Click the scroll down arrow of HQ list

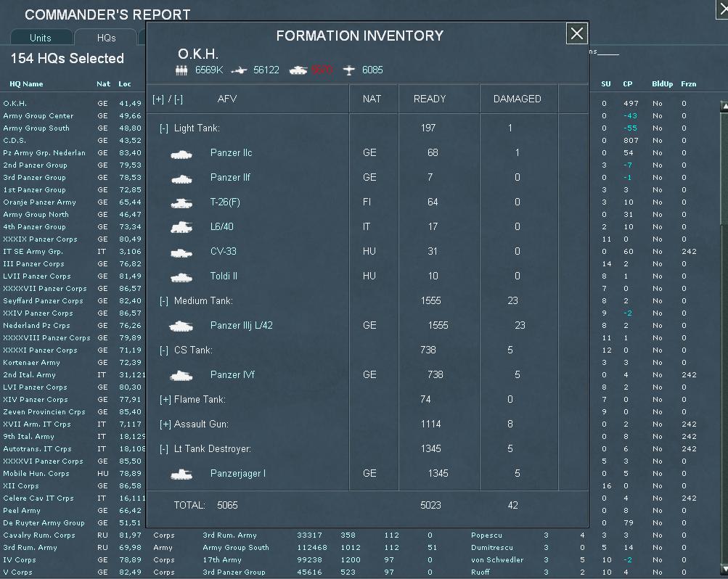coord(724,569)
